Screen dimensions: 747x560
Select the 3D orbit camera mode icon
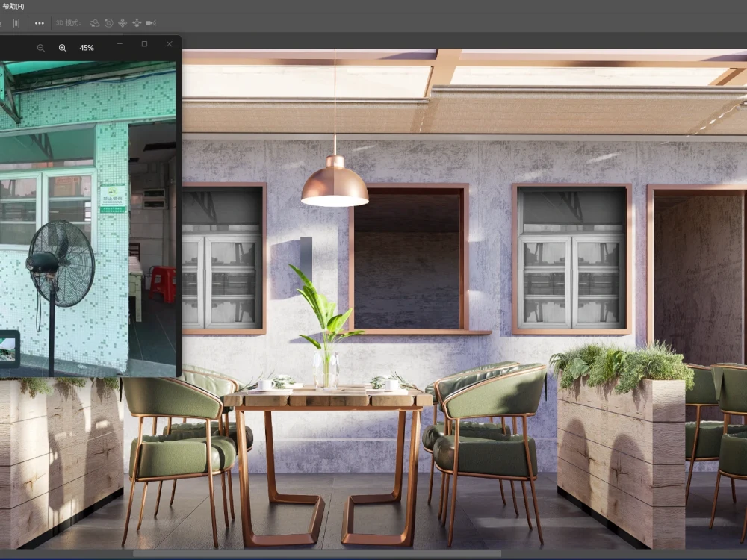pyautogui.click(x=94, y=23)
